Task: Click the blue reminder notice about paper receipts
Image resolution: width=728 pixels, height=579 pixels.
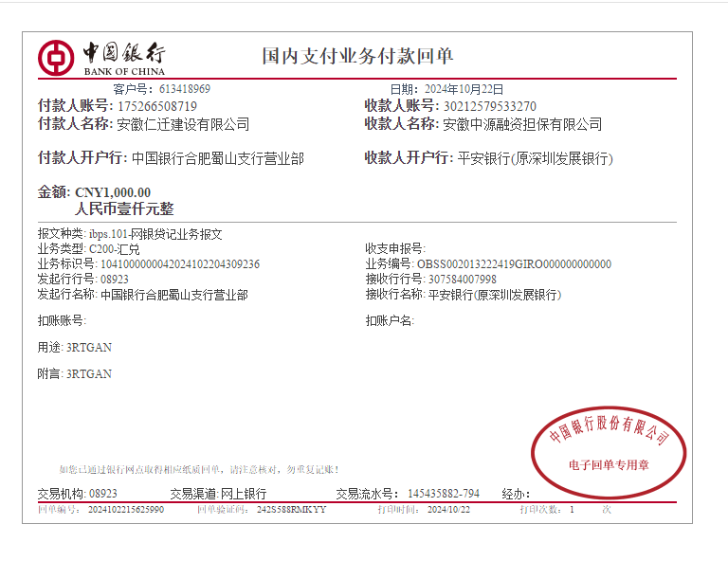Action: coord(198,469)
